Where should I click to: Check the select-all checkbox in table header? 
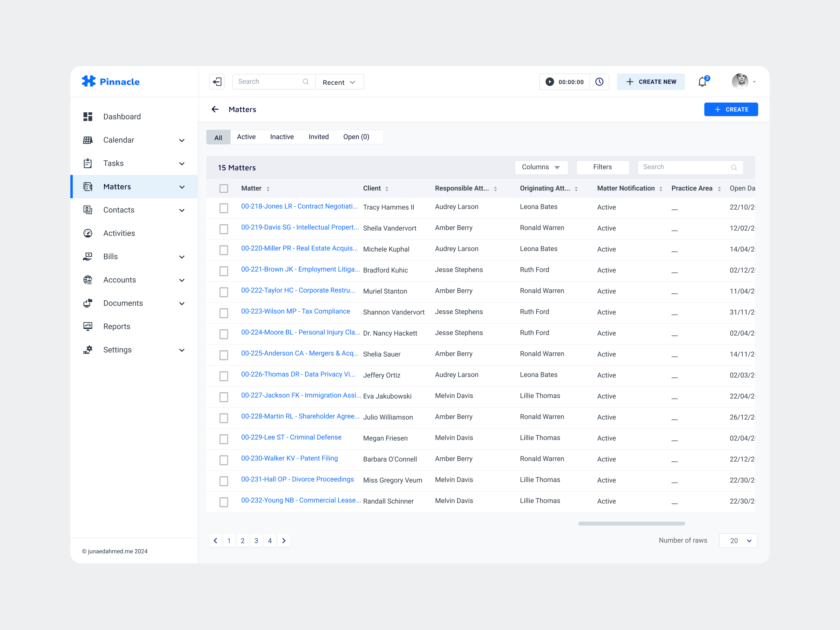pos(224,188)
